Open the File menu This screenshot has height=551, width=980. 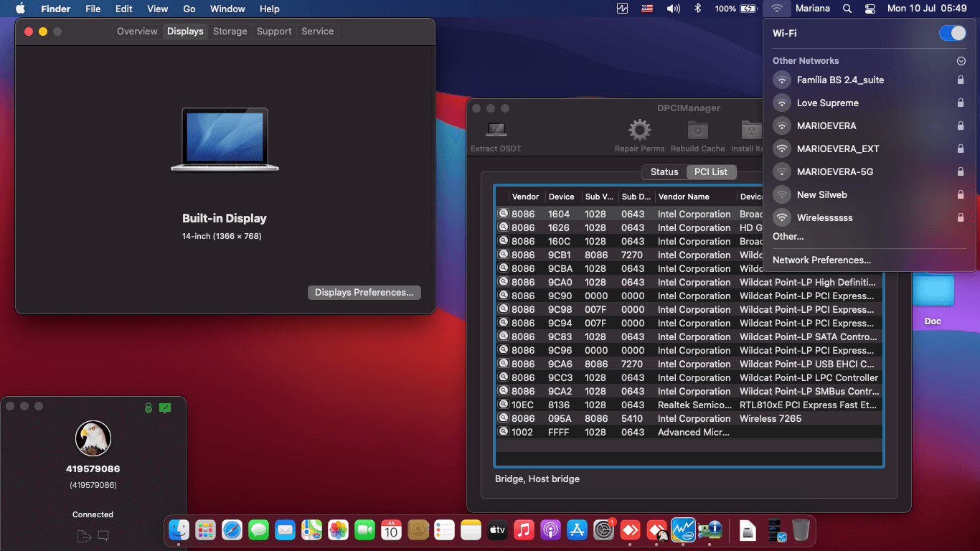tap(93, 9)
